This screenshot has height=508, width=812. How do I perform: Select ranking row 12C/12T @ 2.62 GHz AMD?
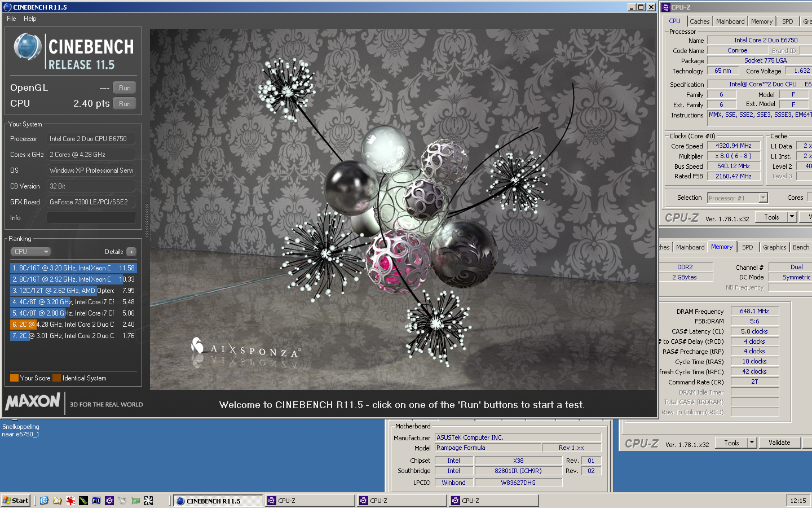click(73, 291)
